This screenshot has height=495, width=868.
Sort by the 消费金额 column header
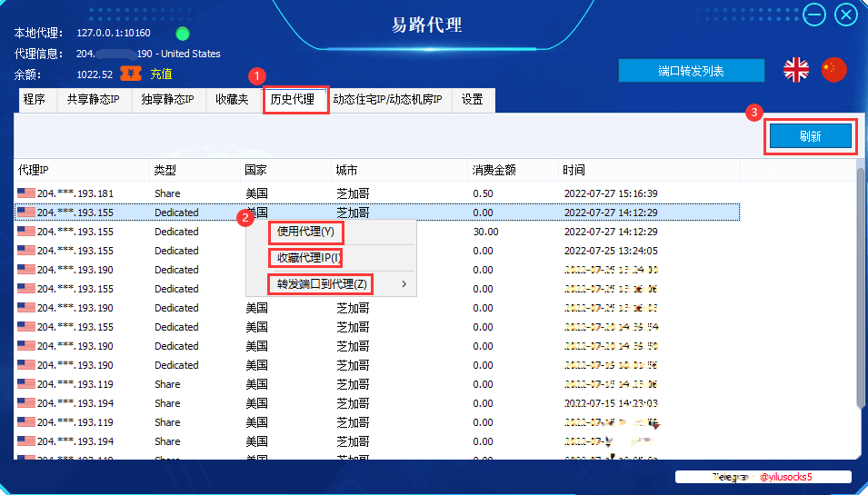tap(514, 170)
